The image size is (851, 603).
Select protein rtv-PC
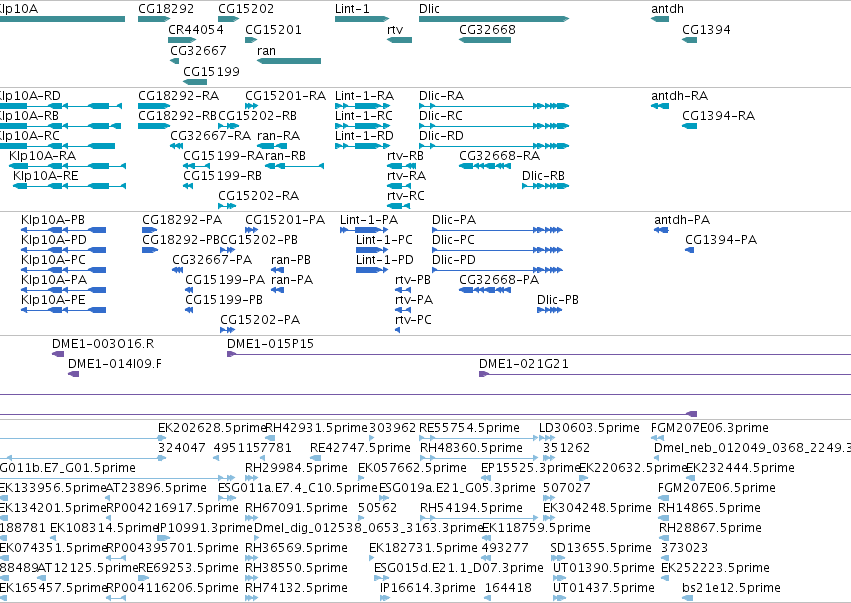click(x=398, y=330)
